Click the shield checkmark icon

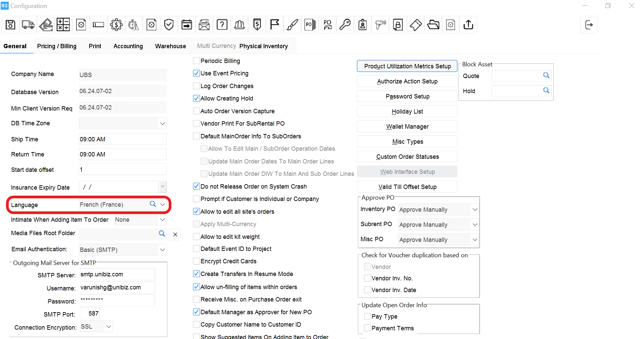pyautogui.click(x=169, y=25)
